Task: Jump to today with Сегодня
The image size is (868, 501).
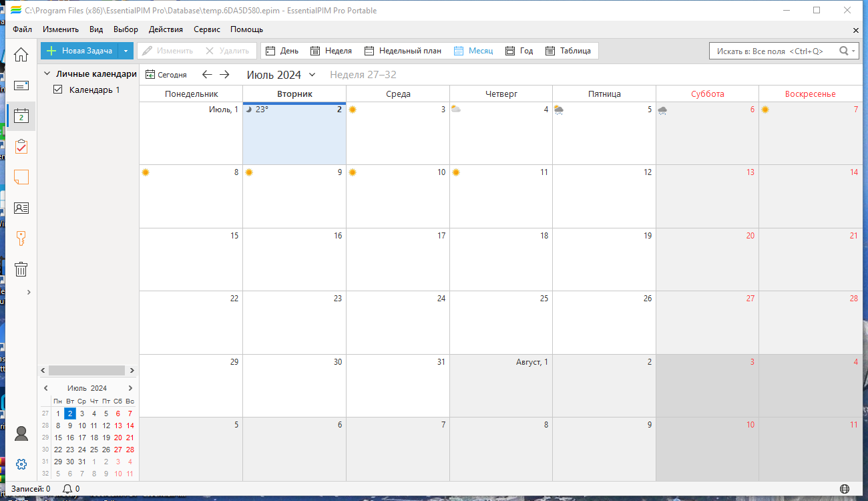Action: [x=166, y=75]
